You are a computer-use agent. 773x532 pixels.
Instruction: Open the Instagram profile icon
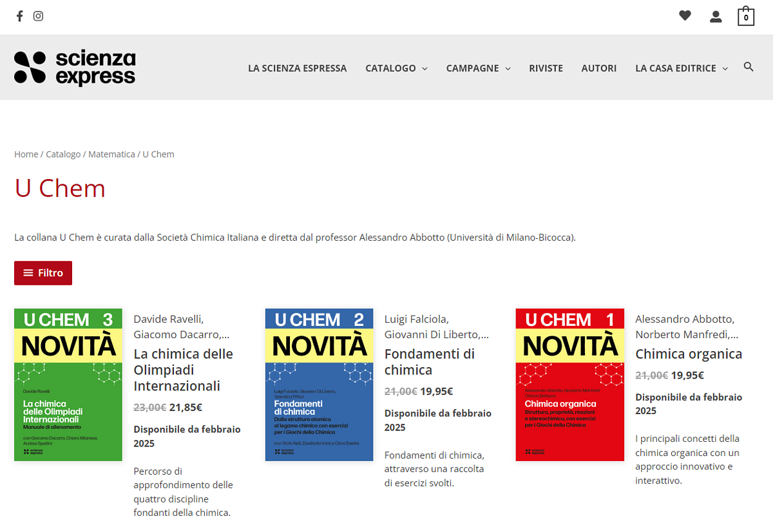point(38,16)
